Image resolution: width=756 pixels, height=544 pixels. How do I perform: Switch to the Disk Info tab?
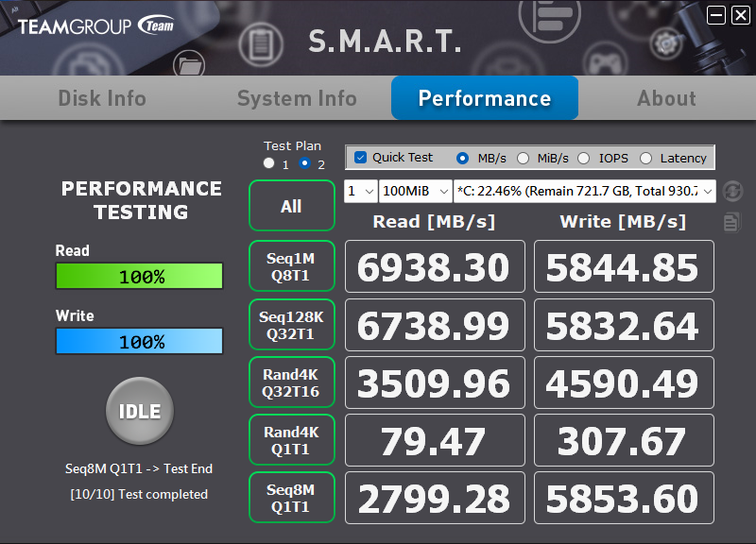tap(102, 98)
